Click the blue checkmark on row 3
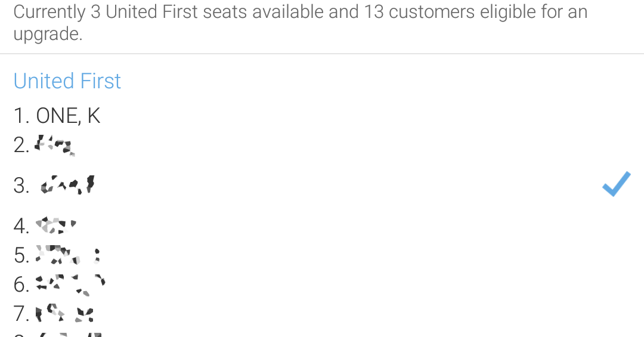Image resolution: width=644 pixels, height=337 pixels. point(617,184)
